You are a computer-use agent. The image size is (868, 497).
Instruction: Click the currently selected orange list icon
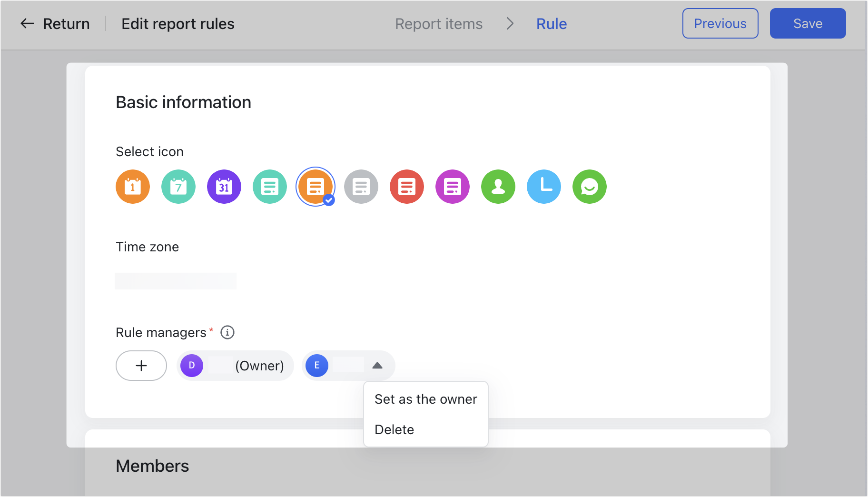point(315,187)
